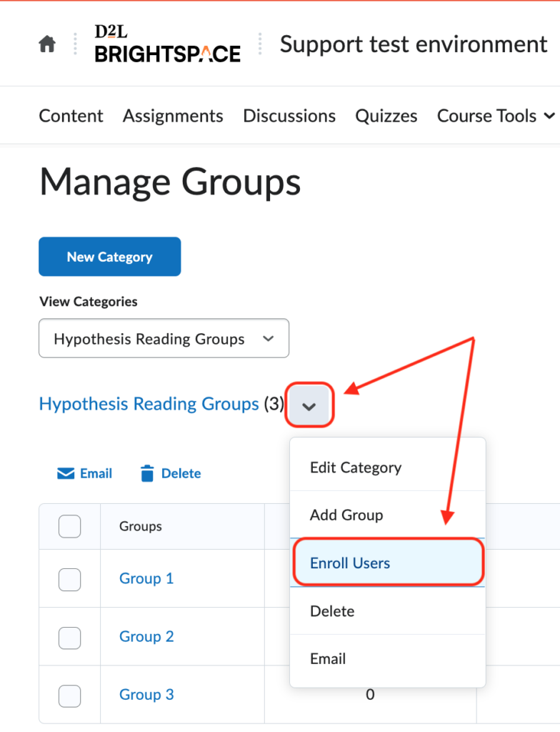Expand the Hypothesis Reading Groups action chevron
The image size is (560, 732).
tap(309, 405)
